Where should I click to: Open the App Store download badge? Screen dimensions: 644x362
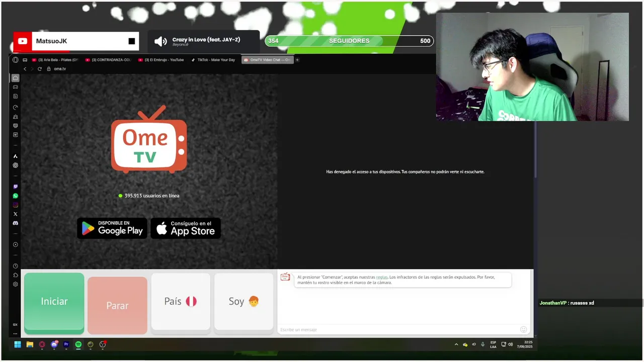point(186,228)
